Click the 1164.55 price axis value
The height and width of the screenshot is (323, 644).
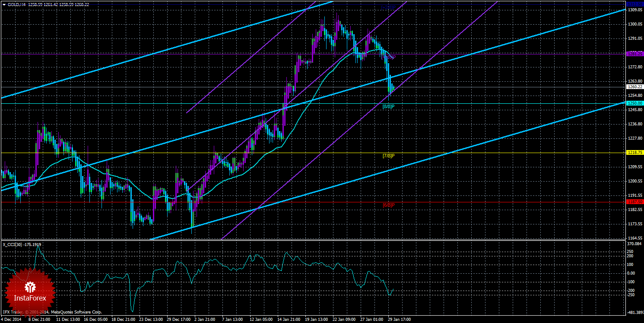click(635, 238)
